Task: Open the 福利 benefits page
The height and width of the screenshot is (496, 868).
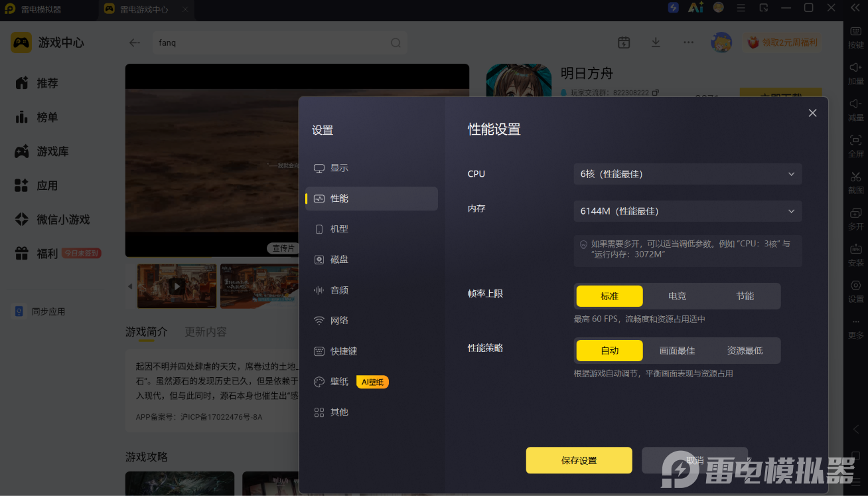Action: (36, 254)
